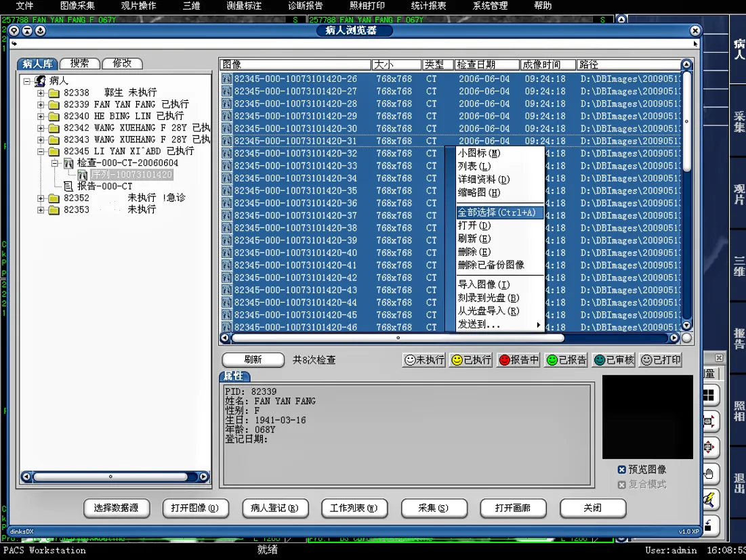Click the image list horizontal scrollbar thumb

click(398, 338)
